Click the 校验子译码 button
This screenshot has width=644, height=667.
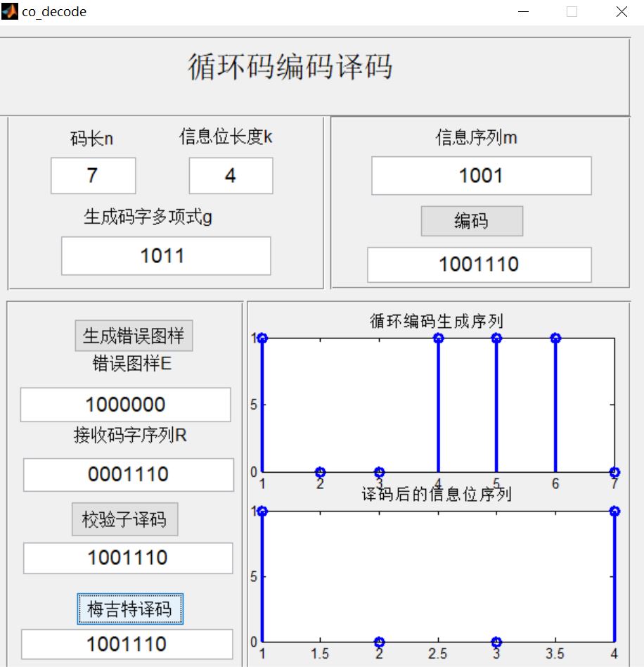pos(125,519)
